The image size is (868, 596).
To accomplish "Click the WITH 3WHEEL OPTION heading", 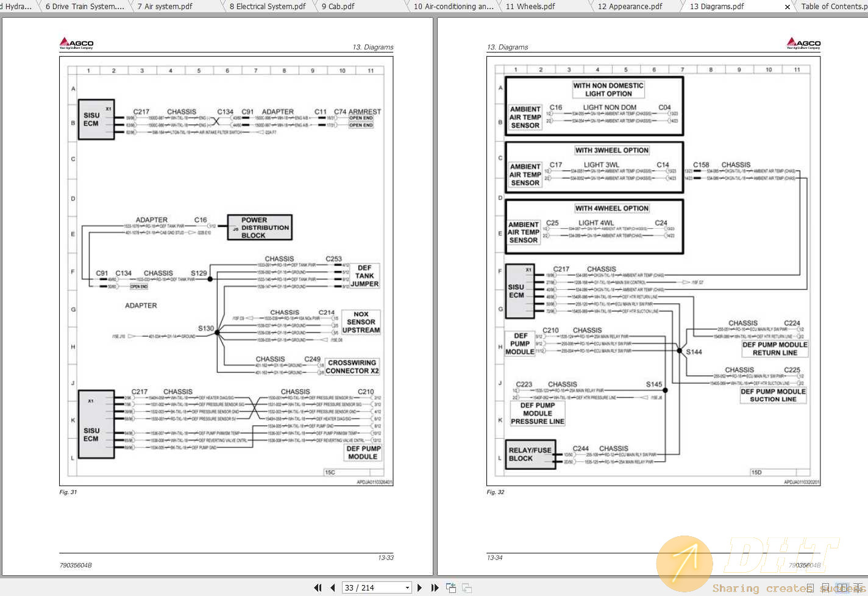I will [x=612, y=150].
